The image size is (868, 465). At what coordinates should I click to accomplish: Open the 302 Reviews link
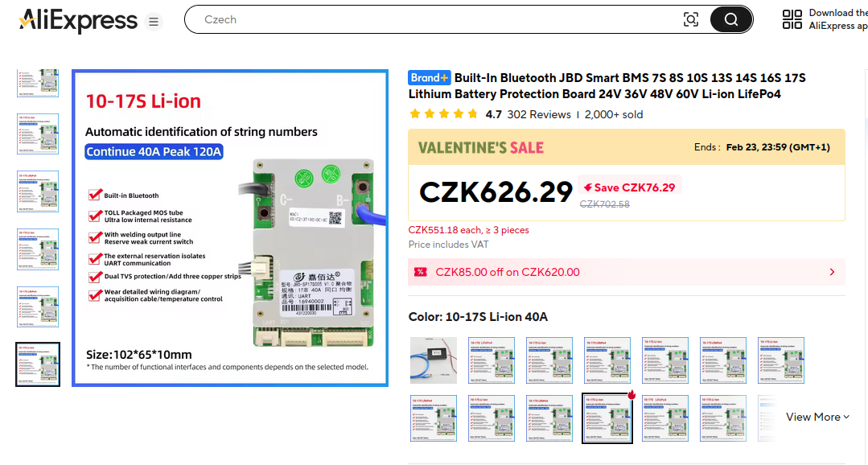tap(539, 114)
